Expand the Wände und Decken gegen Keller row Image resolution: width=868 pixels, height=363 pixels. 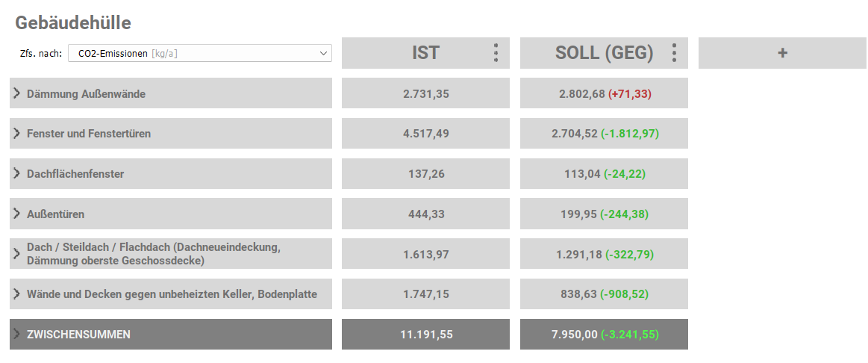tap(17, 294)
